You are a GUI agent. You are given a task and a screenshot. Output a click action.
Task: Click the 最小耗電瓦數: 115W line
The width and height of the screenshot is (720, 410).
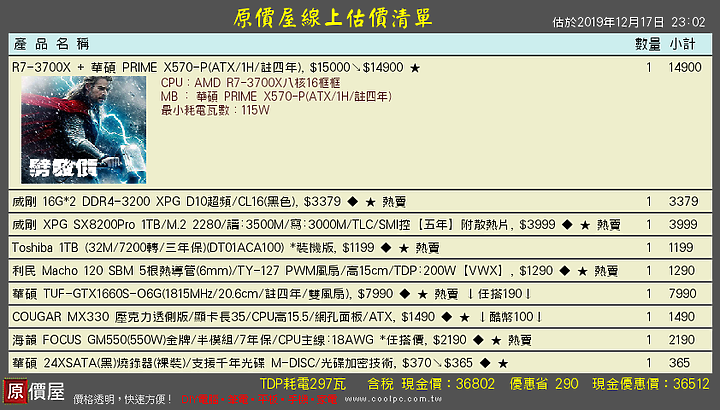click(215, 110)
